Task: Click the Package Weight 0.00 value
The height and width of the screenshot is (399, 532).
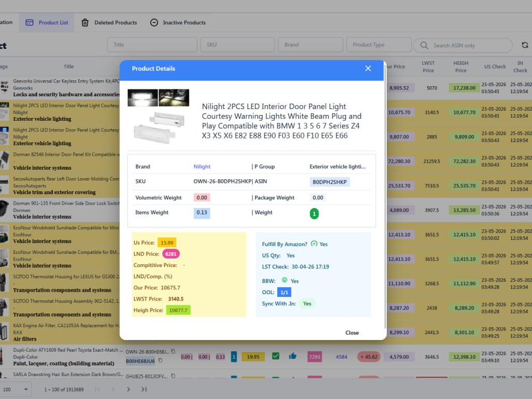Action: pos(318,197)
